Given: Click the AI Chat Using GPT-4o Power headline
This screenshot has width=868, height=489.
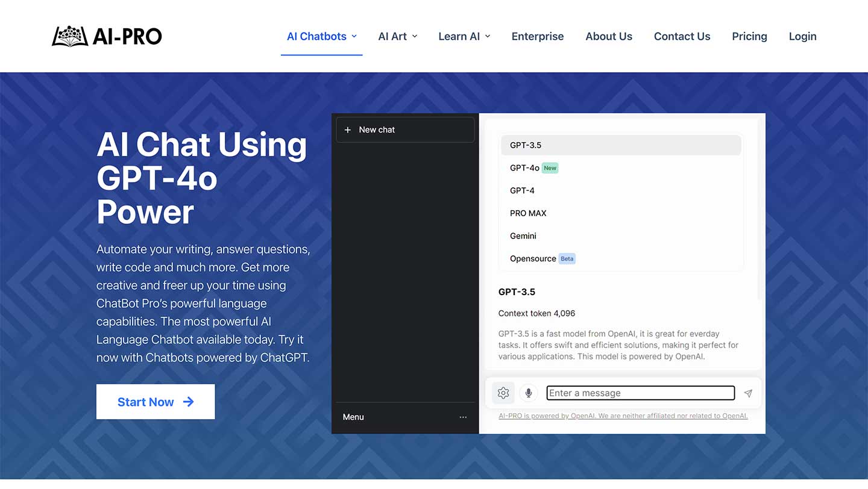Looking at the screenshot, I should point(202,178).
